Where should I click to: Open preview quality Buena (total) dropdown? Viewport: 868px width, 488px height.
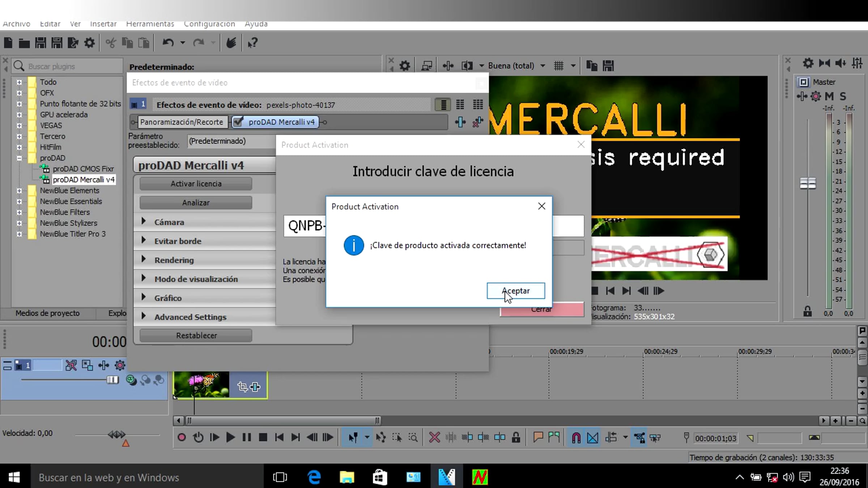516,66
